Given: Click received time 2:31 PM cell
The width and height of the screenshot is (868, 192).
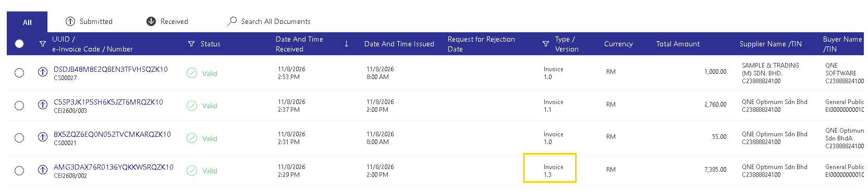Looking at the screenshot, I should coord(289,142).
